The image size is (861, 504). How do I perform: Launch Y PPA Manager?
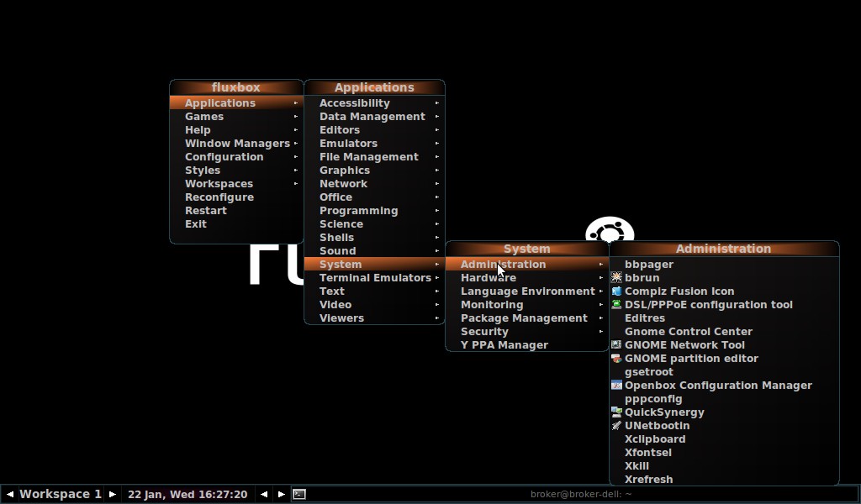(527, 345)
